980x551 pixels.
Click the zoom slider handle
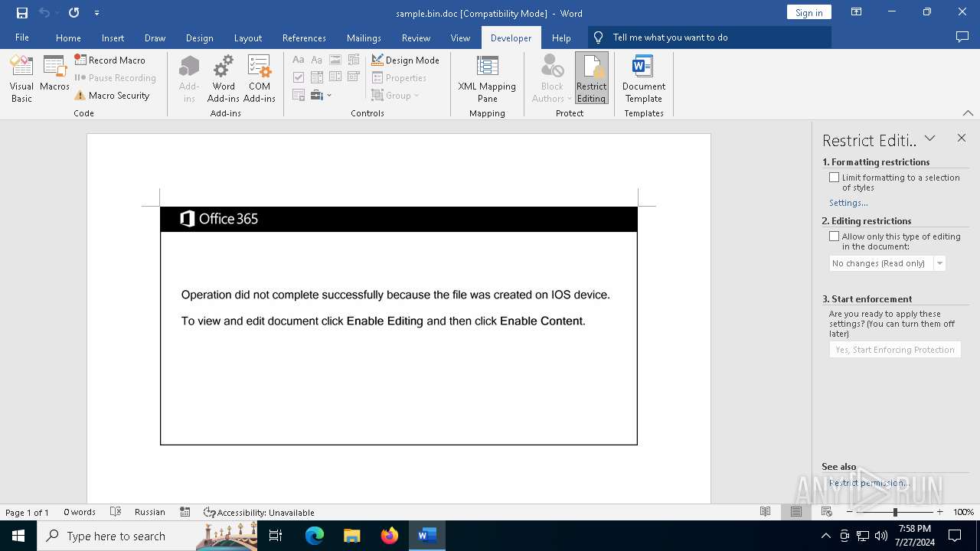[894, 512]
